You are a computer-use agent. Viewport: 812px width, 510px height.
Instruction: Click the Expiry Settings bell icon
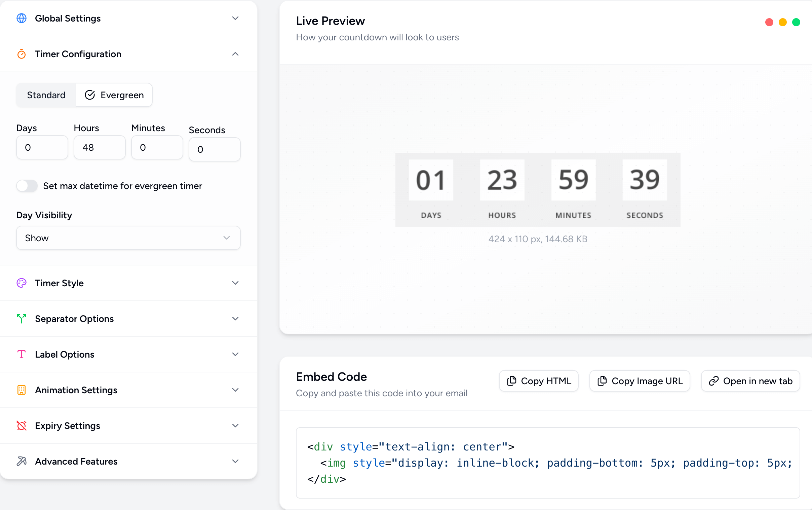pyautogui.click(x=22, y=426)
